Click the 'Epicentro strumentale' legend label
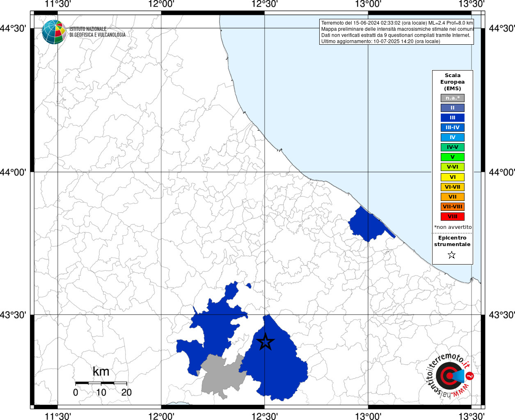This screenshot has width=515, height=420. (x=452, y=241)
